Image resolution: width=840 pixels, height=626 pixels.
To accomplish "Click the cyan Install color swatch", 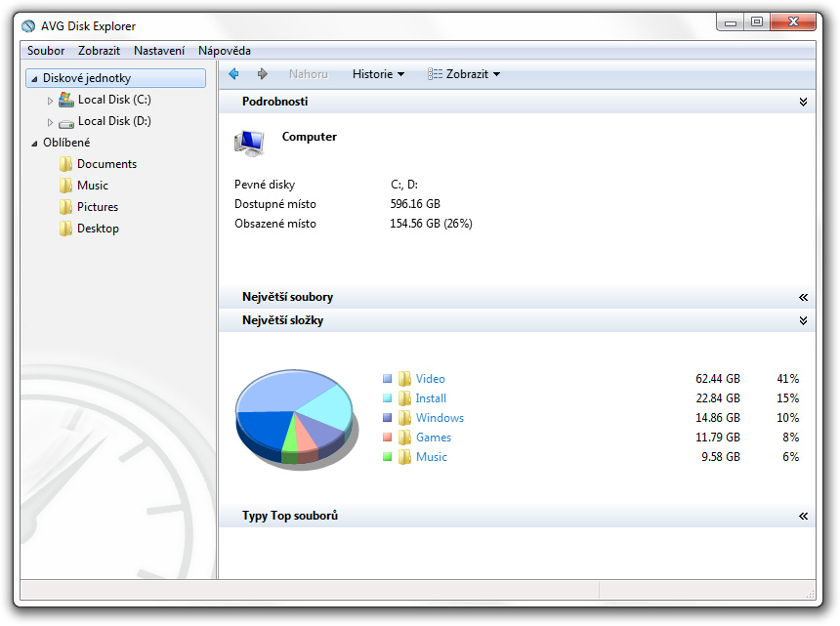I will [388, 398].
